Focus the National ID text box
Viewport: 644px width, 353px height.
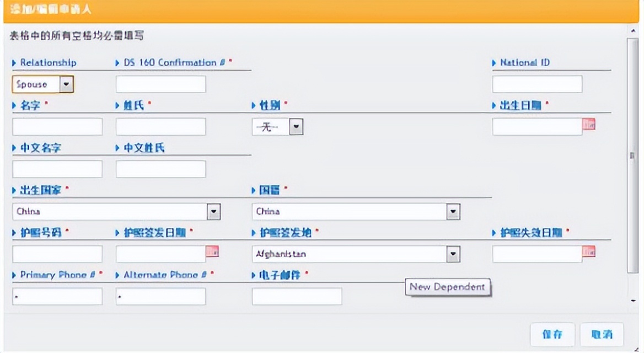coord(536,84)
